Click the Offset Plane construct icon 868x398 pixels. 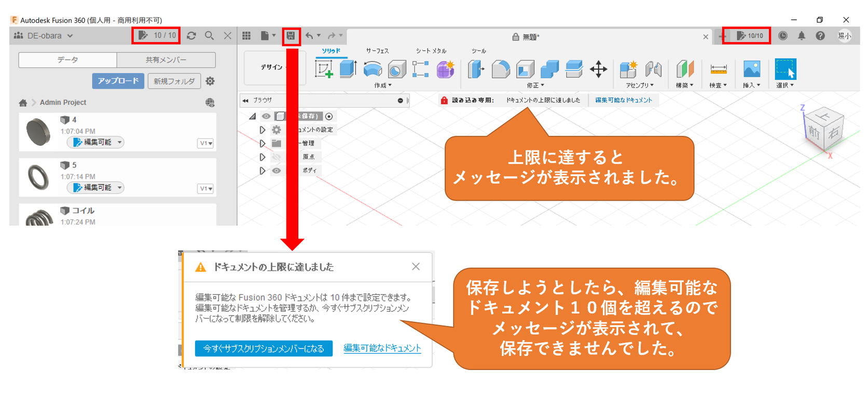685,69
